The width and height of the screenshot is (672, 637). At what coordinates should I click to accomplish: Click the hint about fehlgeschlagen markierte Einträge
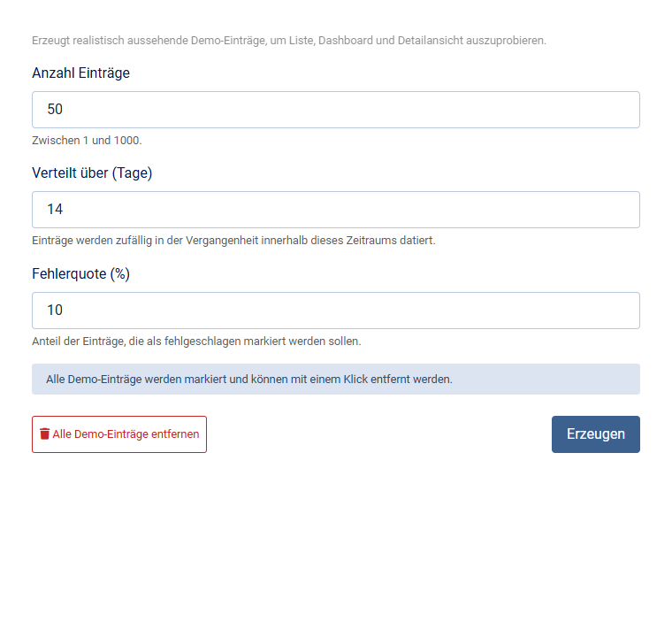pos(196,341)
